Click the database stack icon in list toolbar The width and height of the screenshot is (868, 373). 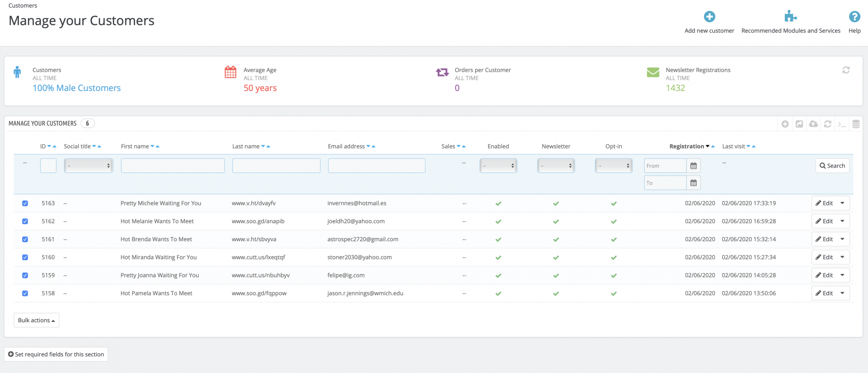point(855,124)
